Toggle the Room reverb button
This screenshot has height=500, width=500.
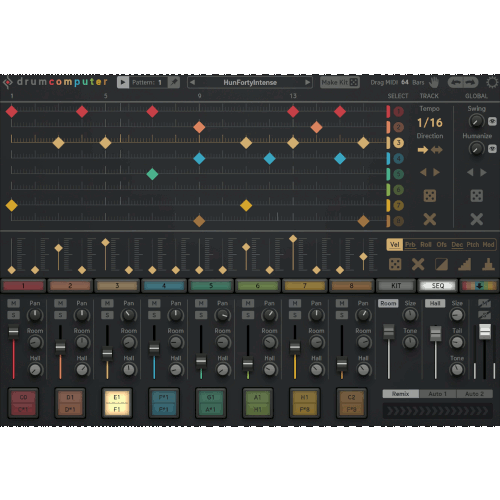[388, 303]
